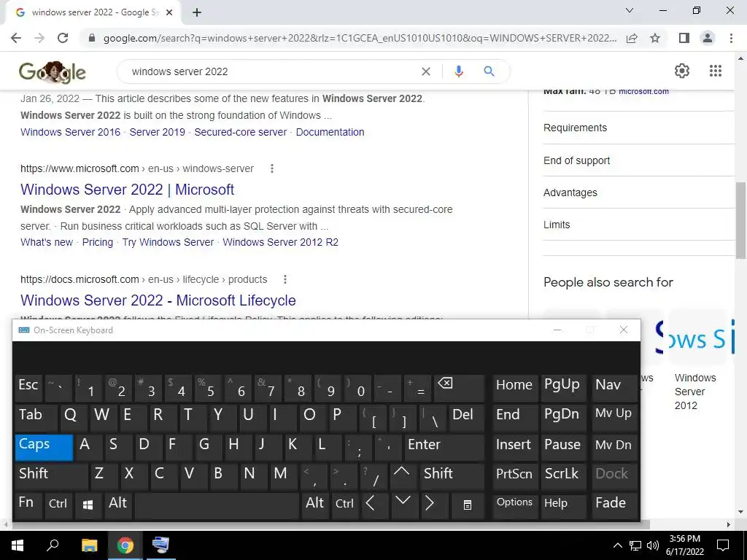Click the Fade key on On-Screen Keyboard

click(614, 505)
